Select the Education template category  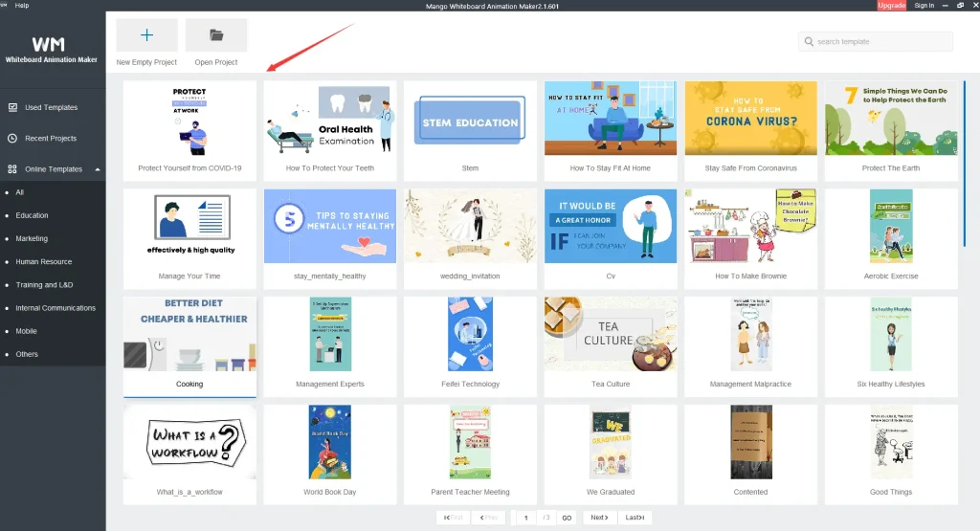tap(32, 215)
